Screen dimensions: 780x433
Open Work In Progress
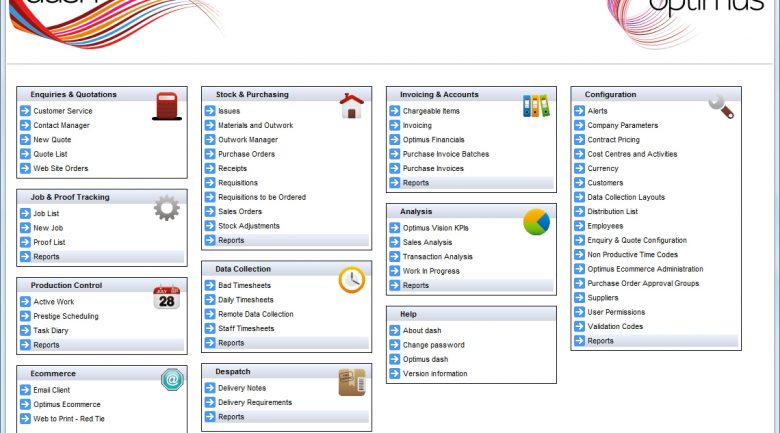[431, 271]
